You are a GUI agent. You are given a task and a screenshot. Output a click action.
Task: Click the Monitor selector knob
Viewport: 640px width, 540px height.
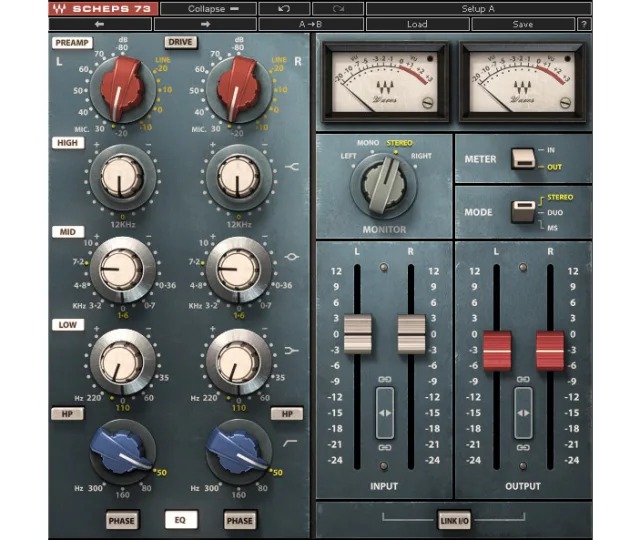tap(384, 185)
